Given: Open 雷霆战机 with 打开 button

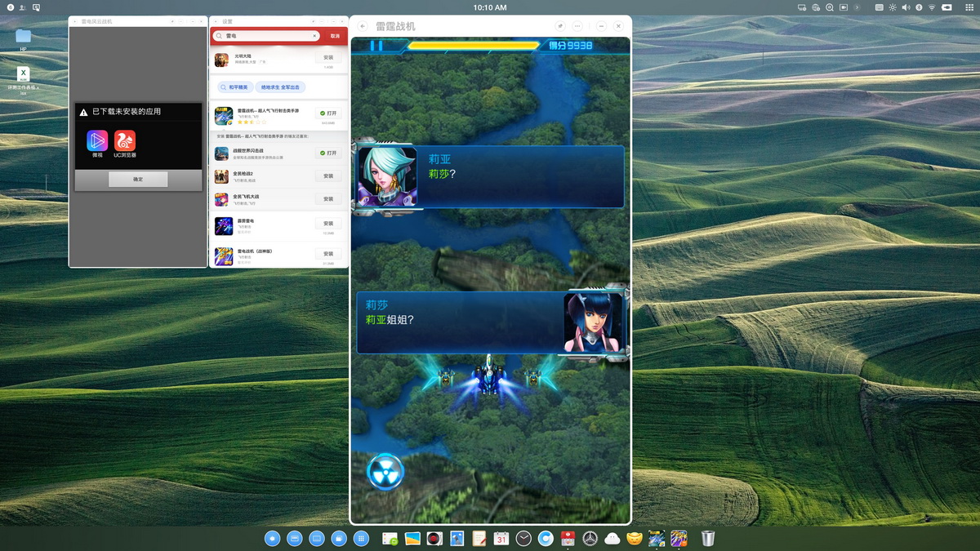Looking at the screenshot, I should coord(327,113).
